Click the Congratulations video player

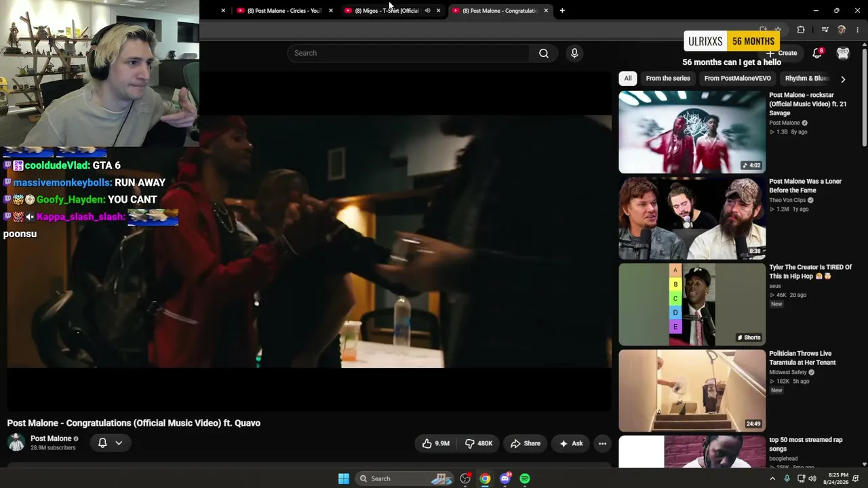(x=309, y=241)
